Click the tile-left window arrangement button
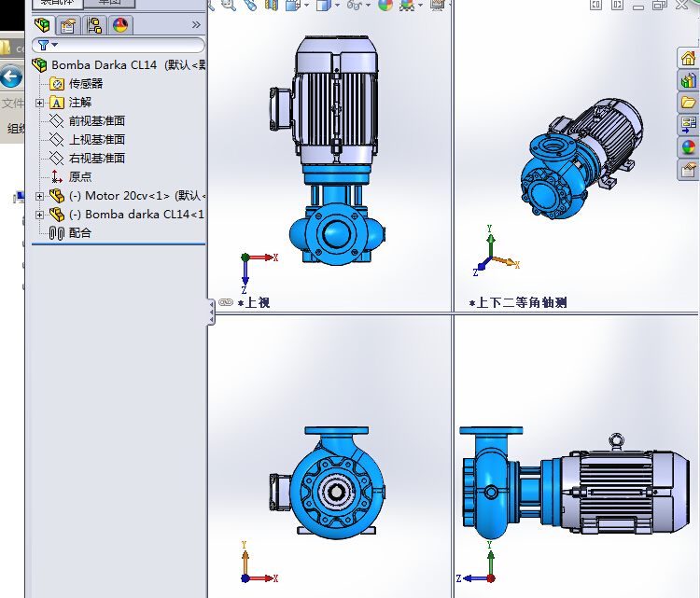Viewport: 700px width, 598px height. pos(596,5)
